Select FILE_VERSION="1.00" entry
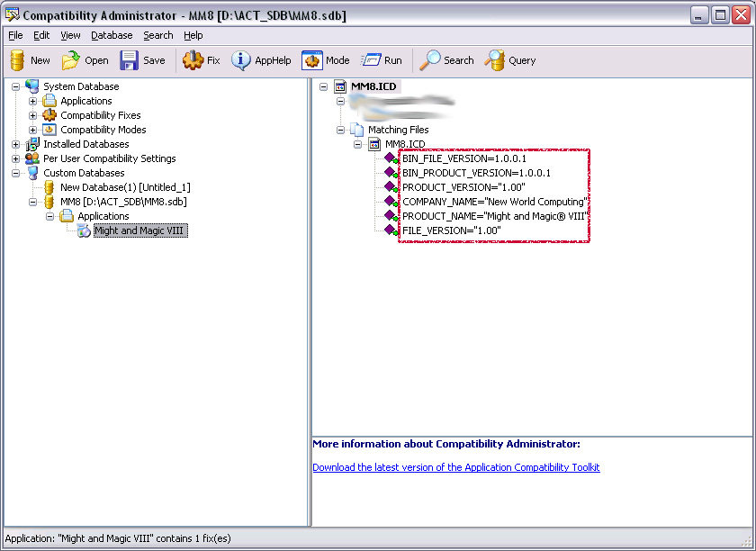This screenshot has width=756, height=551. click(x=452, y=230)
